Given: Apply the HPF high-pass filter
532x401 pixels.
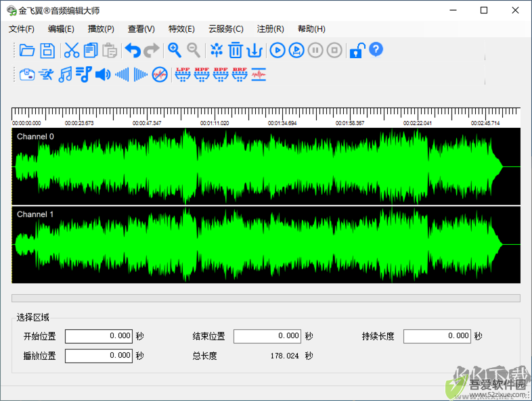Looking at the screenshot, I should [x=202, y=74].
